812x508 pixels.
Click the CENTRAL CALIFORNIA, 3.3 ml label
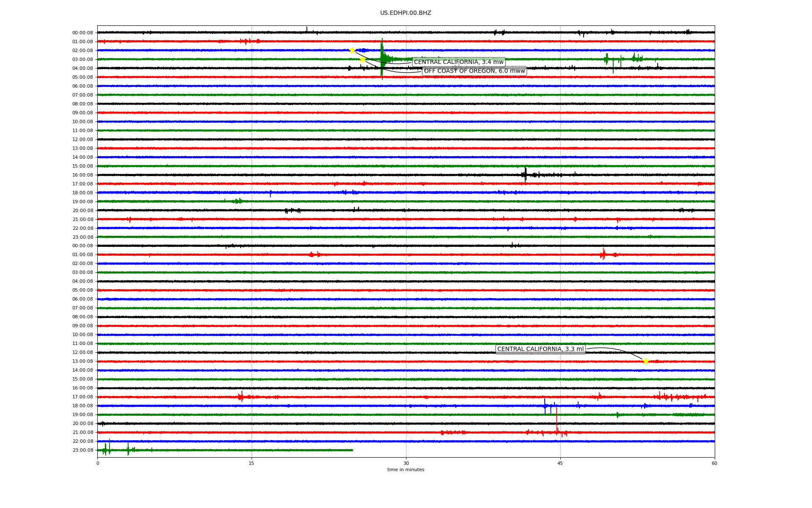click(x=540, y=349)
